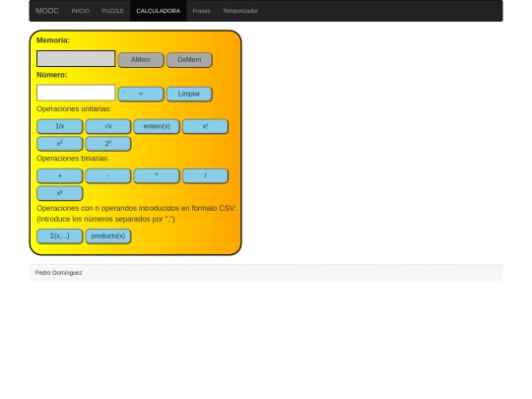Click the CSV instruction text about separators
This screenshot has height=399, width=532.
(105, 219)
